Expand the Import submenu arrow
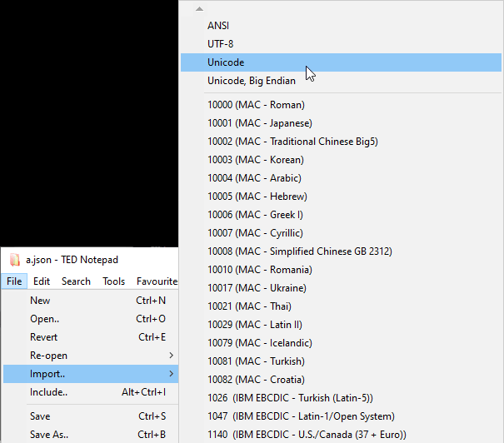Viewport: 504px width, 443px height. (x=172, y=374)
